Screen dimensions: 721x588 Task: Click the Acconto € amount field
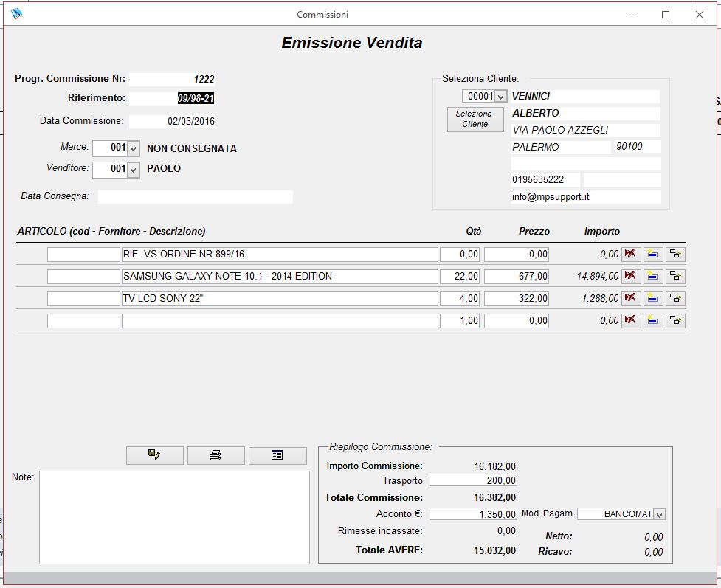(473, 514)
